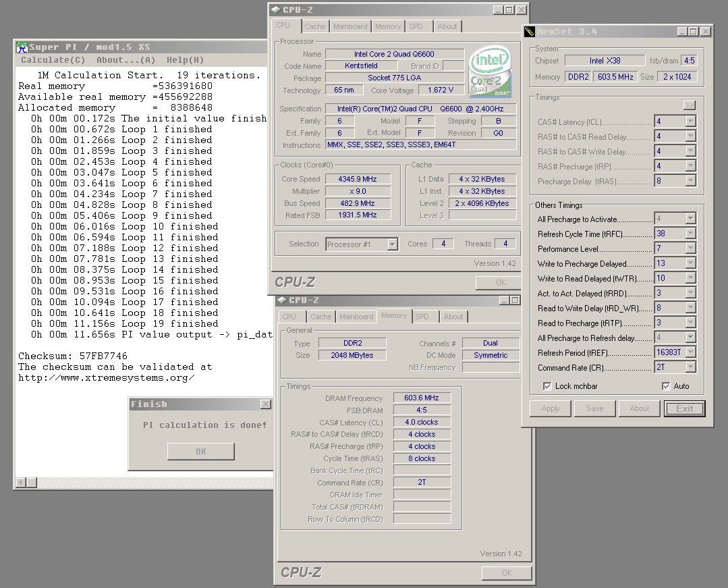Click the Super PI title bar icon
The width and height of the screenshot is (728, 588).
[22, 47]
